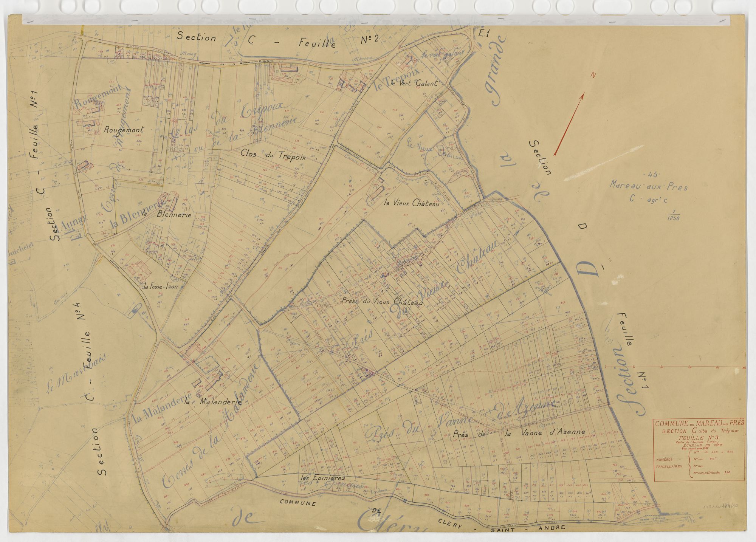Click 'Mareau-aux-Pres' handwritten blue note

pyautogui.click(x=648, y=186)
